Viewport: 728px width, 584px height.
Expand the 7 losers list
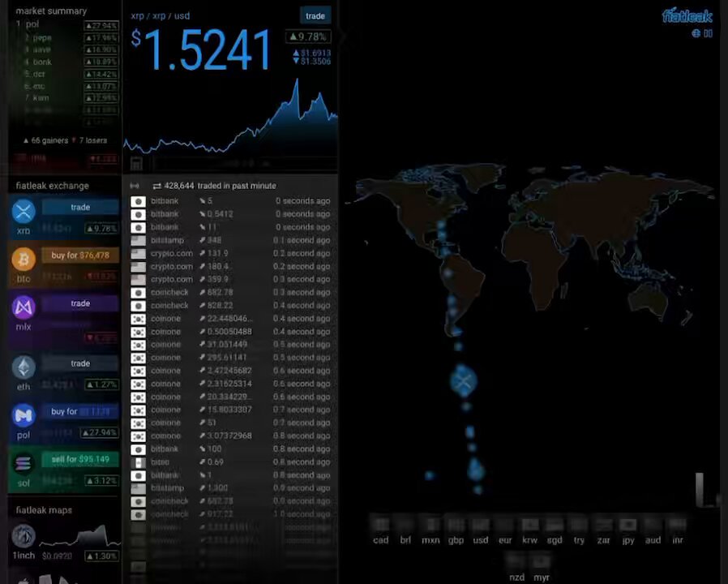[x=90, y=140]
